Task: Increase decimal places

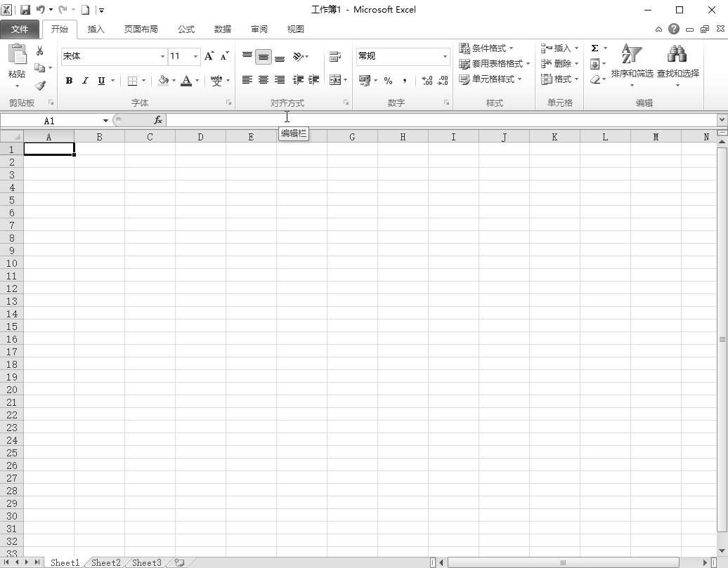Action: pyautogui.click(x=427, y=81)
